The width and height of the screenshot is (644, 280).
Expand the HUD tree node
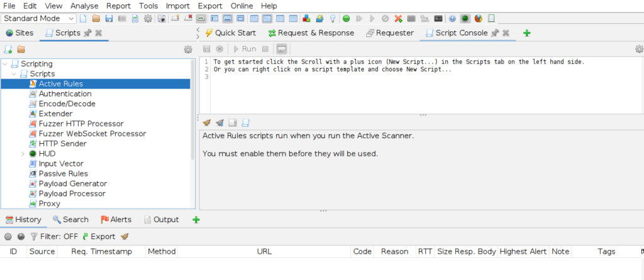click(23, 154)
